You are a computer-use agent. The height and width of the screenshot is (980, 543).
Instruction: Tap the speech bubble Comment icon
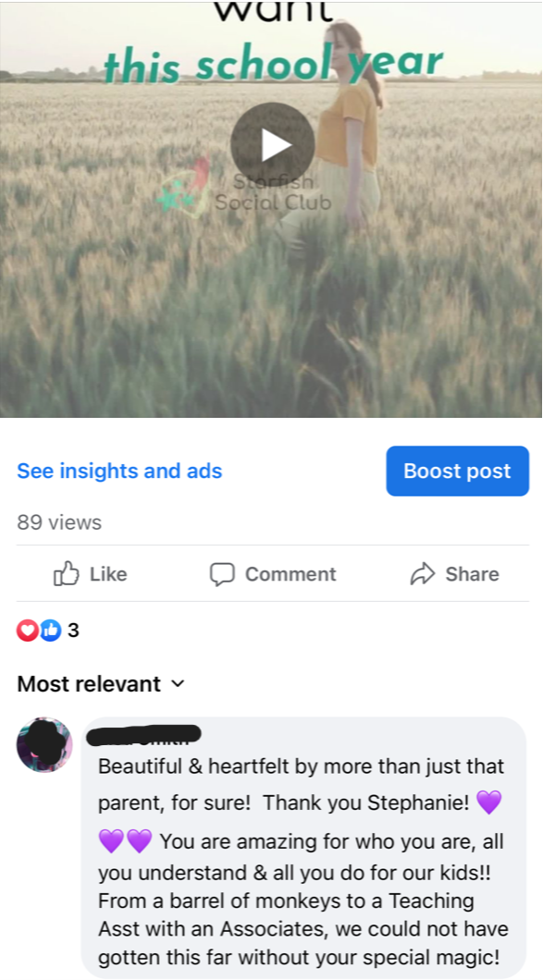tap(222, 574)
